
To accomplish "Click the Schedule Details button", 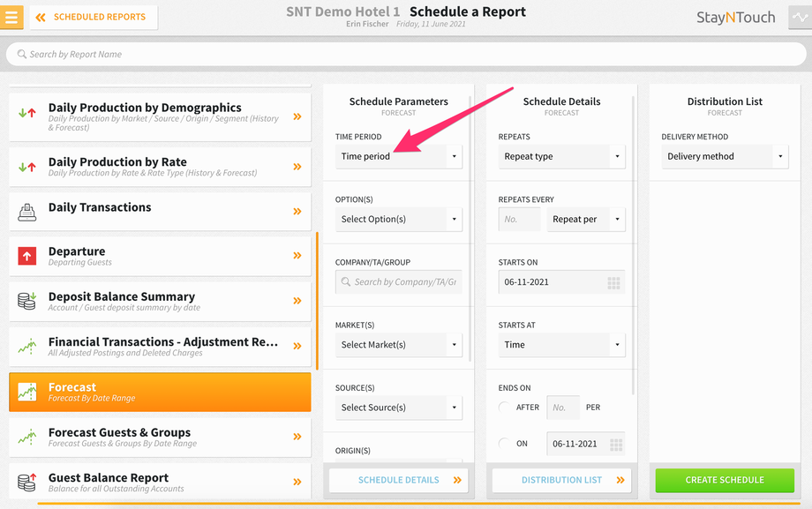I will (398, 480).
